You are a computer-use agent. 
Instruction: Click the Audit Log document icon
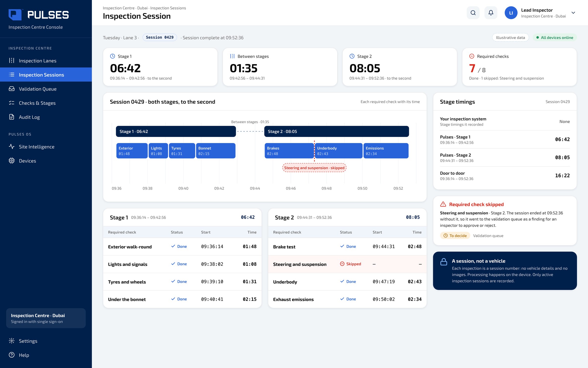(12, 117)
